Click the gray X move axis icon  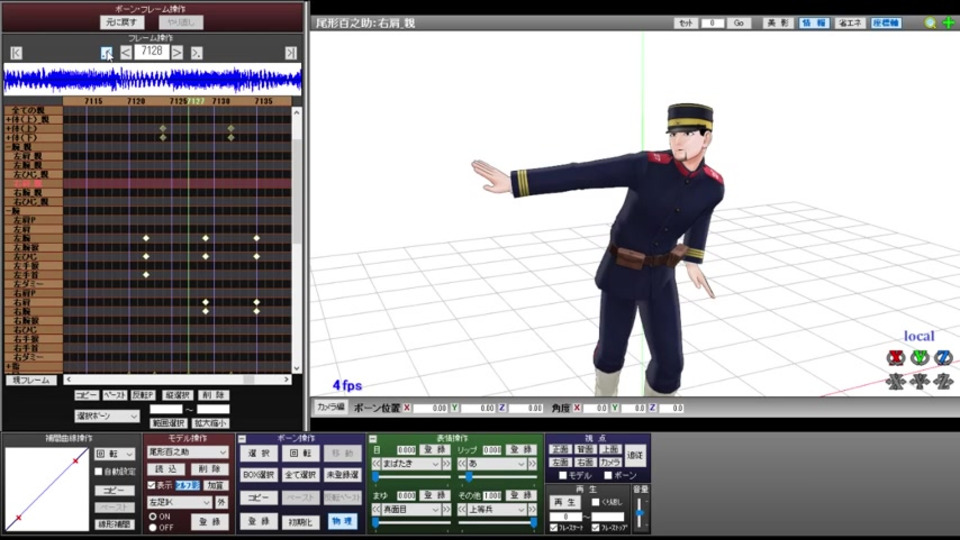point(896,381)
